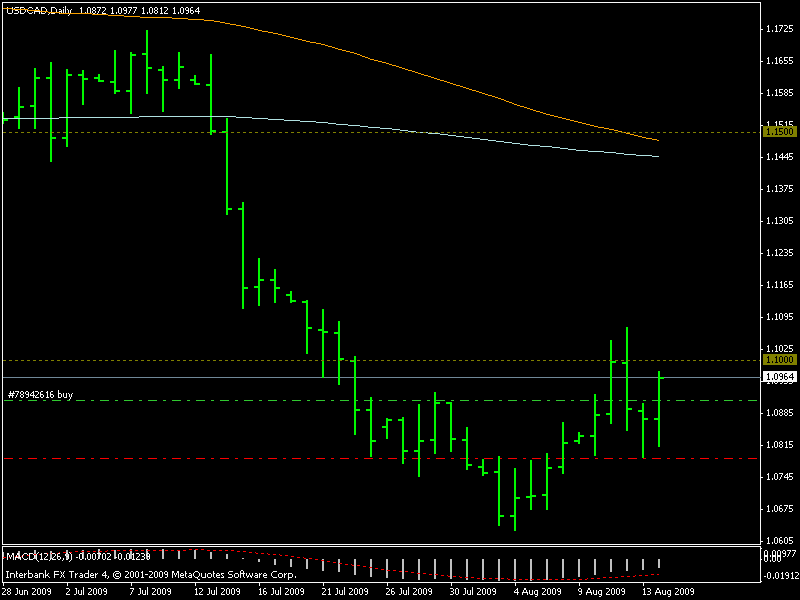Click the highlighted 1.1500 price level tag

coord(780,132)
